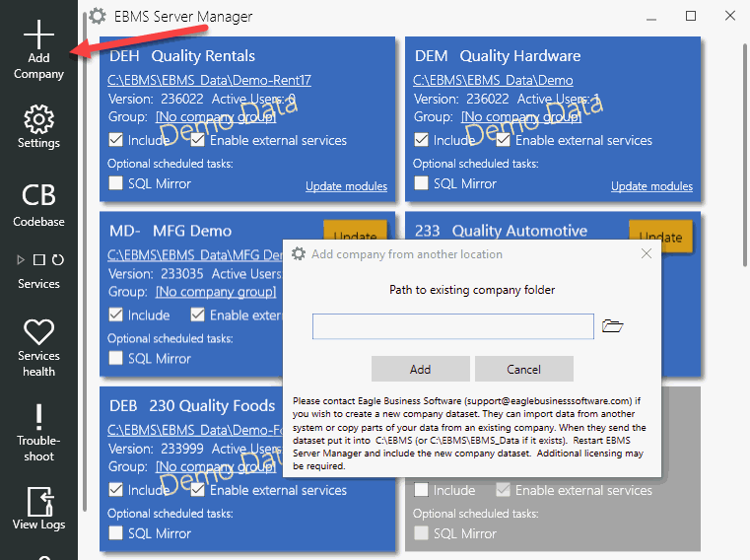Toggle Include for Quality Hardware
The image size is (750, 560).
click(422, 140)
